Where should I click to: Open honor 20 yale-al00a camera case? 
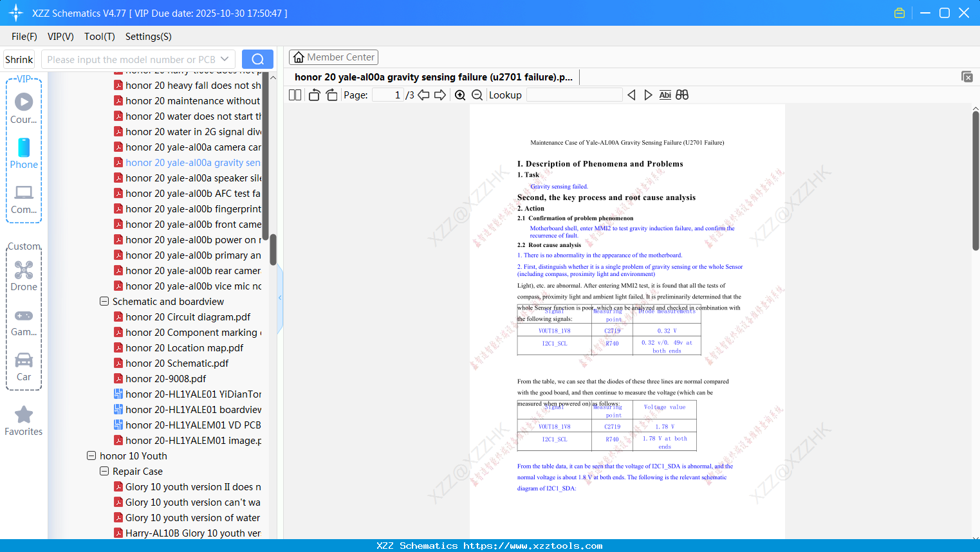pos(193,147)
